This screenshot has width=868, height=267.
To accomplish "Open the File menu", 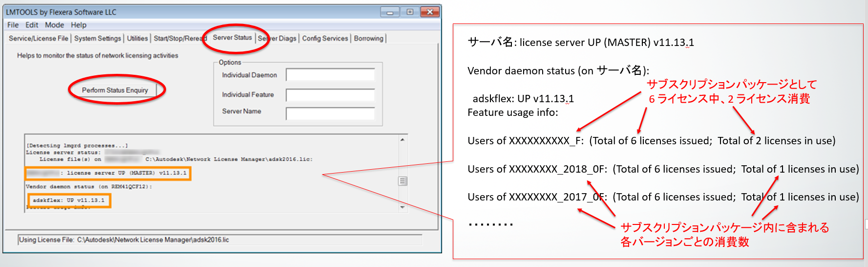I will coord(13,25).
